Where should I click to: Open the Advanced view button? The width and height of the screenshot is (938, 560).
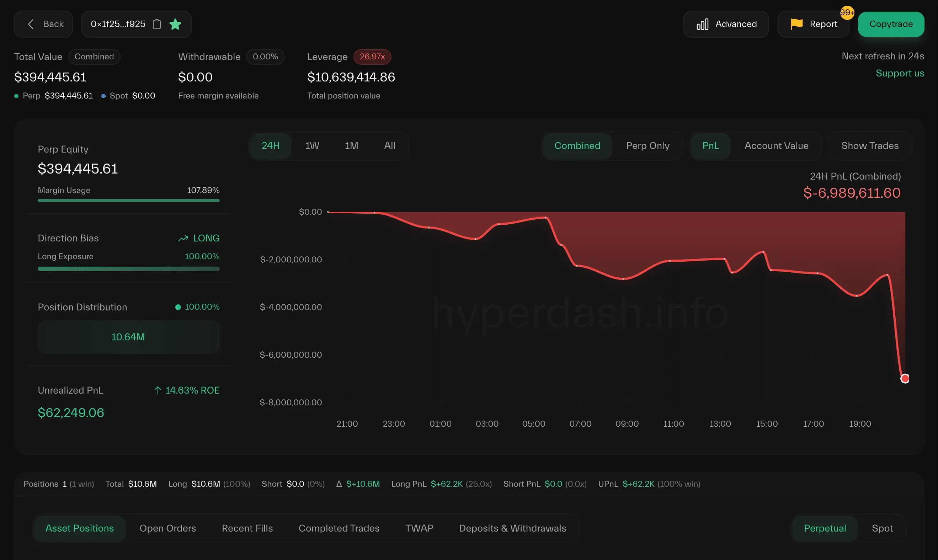(x=726, y=24)
